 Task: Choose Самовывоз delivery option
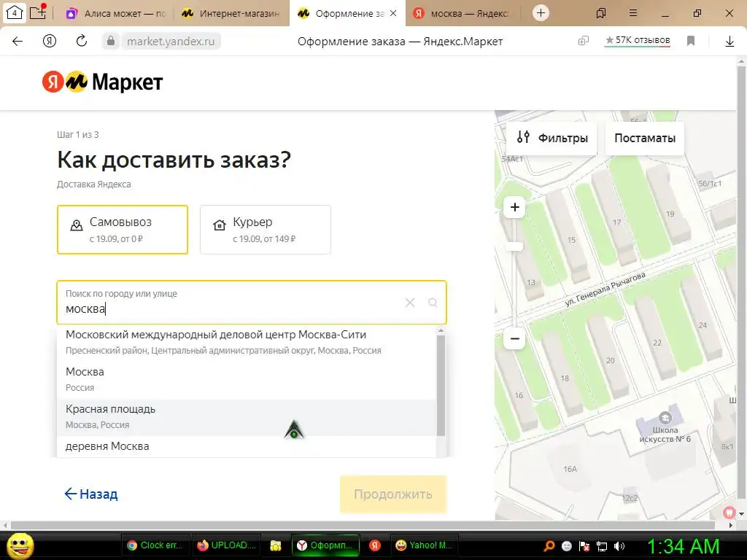point(123,230)
